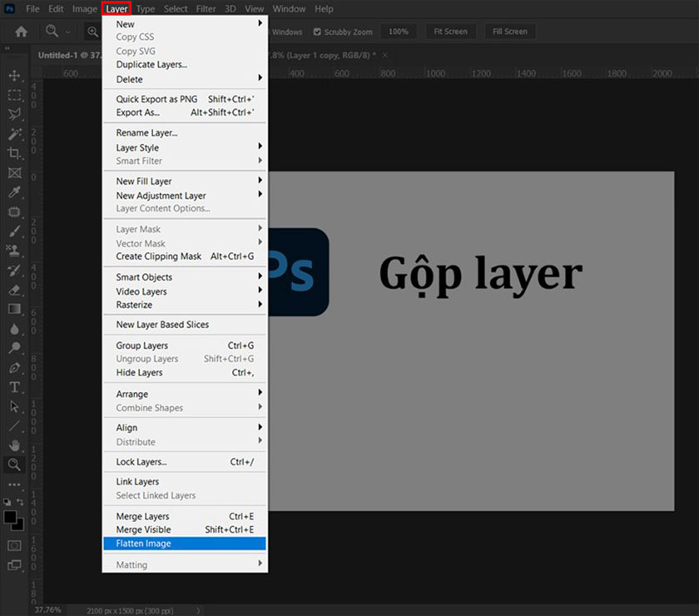Viewport: 699px width, 616px height.
Task: Expand the Smart Objects submenu
Action: point(185,277)
